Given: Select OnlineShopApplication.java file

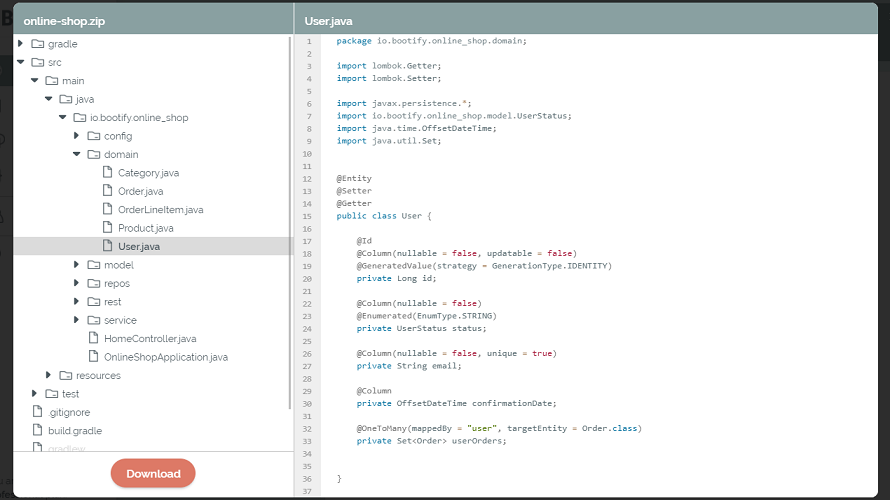Looking at the screenshot, I should point(166,357).
